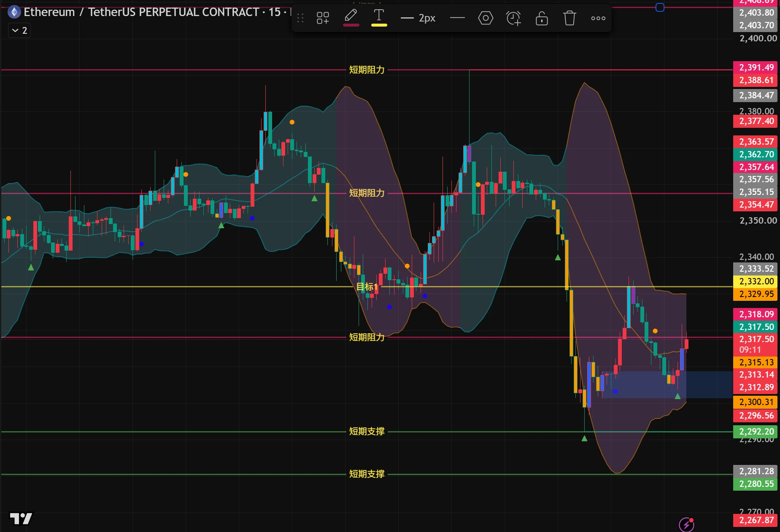
Task: Click the yellow 2,332.00 price label
Action: pyautogui.click(x=756, y=281)
